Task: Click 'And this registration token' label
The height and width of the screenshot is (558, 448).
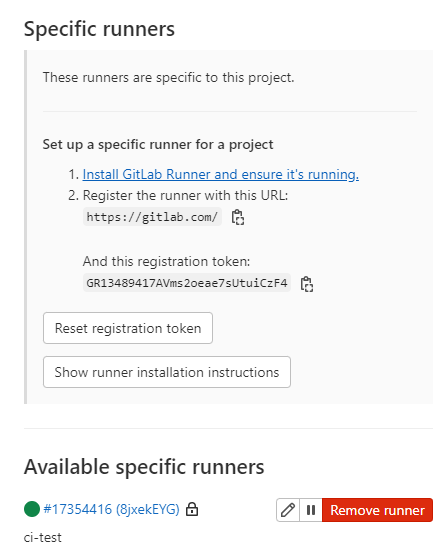Action: pyautogui.click(x=167, y=262)
